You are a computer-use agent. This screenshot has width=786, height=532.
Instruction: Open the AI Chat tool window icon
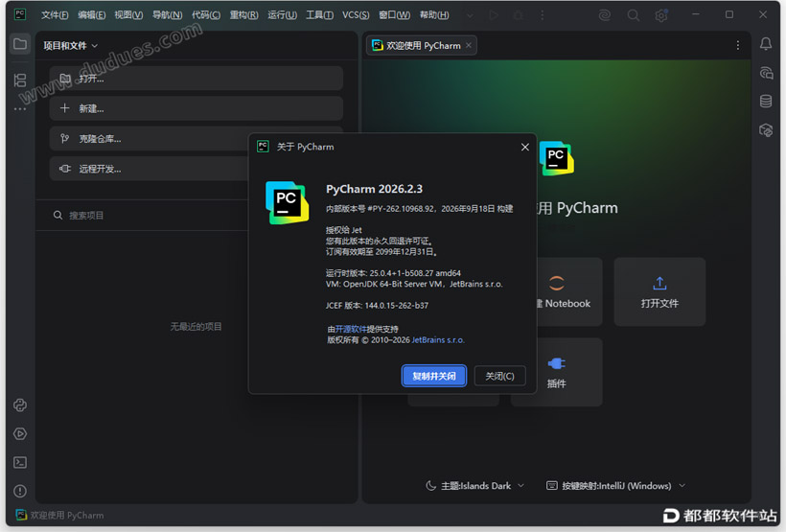766,73
